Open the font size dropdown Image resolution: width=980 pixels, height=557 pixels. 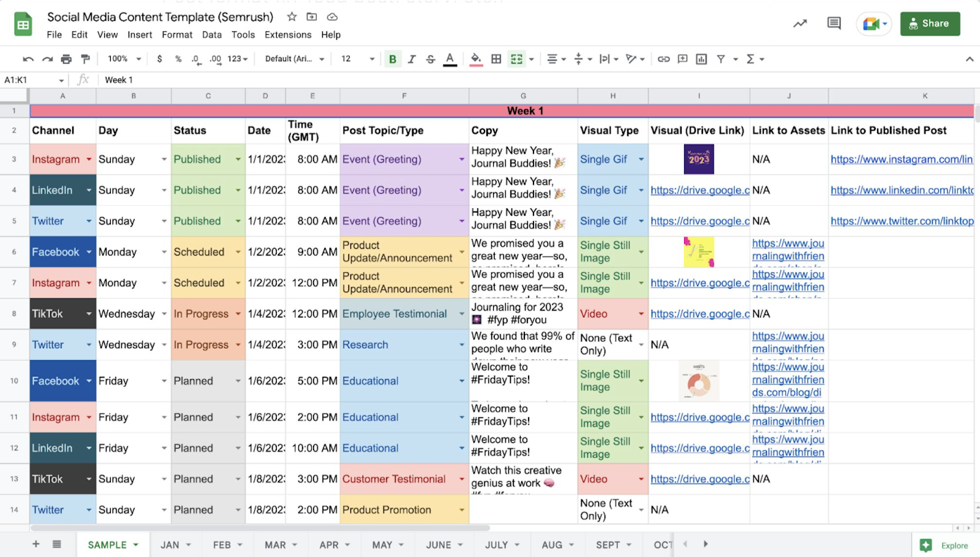click(x=355, y=58)
